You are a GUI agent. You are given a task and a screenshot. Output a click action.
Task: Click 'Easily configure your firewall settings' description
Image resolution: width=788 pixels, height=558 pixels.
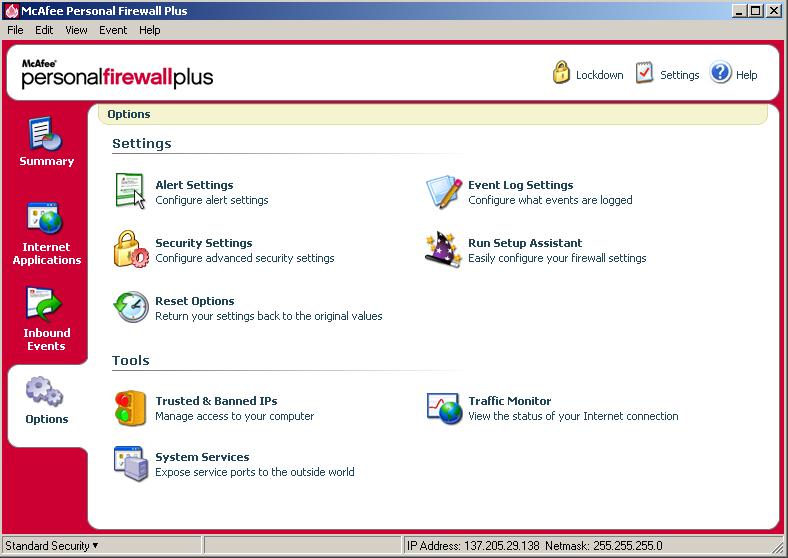(x=557, y=258)
